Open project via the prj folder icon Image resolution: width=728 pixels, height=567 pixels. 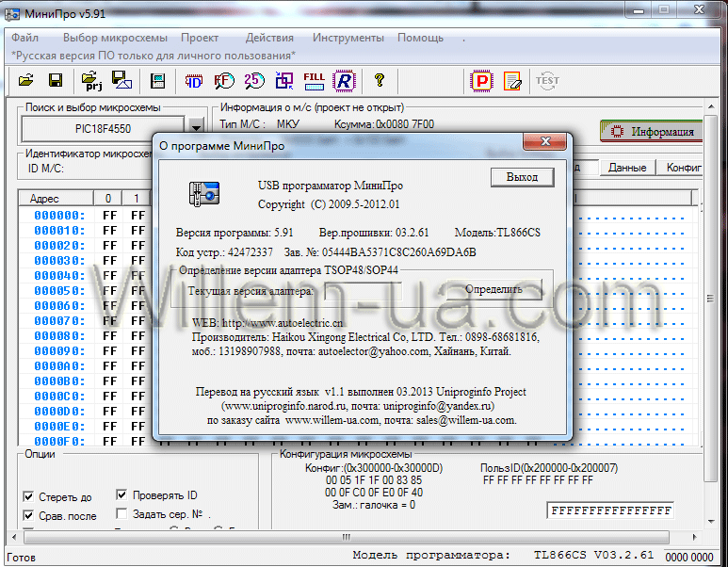[91, 81]
